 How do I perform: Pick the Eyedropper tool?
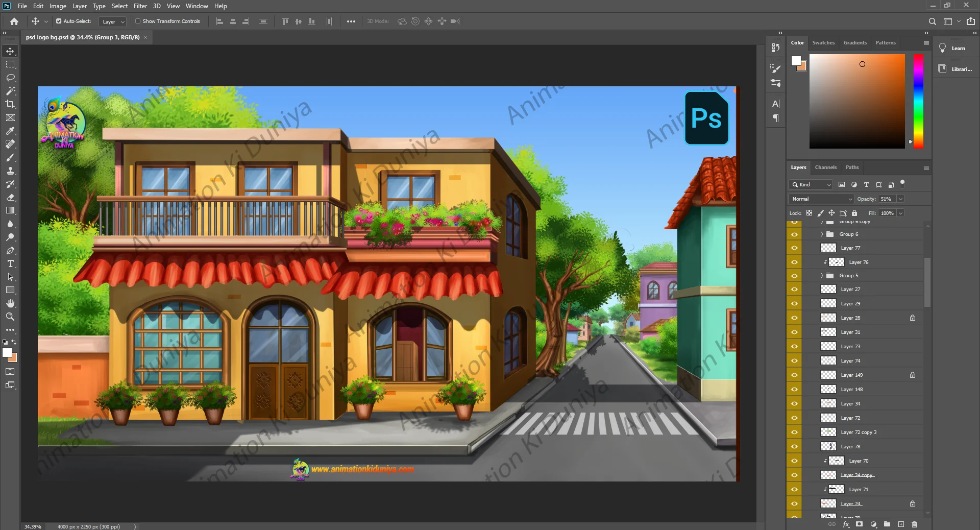pos(10,131)
